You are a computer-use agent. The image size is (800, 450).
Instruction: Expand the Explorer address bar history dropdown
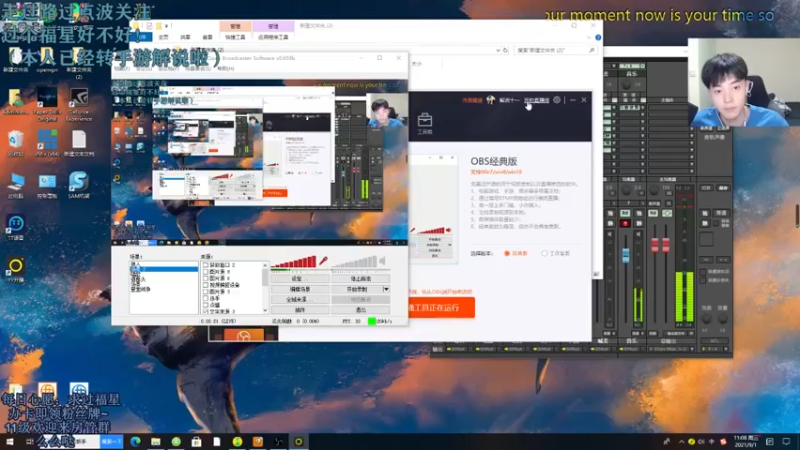(x=498, y=50)
